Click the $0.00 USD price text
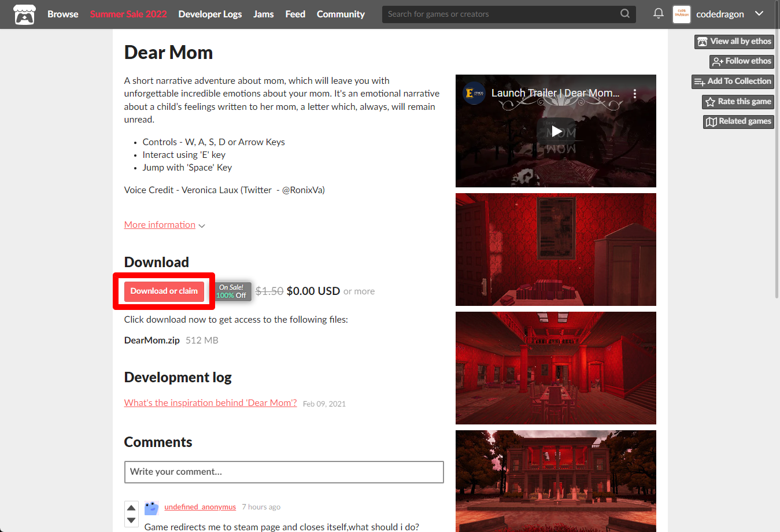 point(313,291)
